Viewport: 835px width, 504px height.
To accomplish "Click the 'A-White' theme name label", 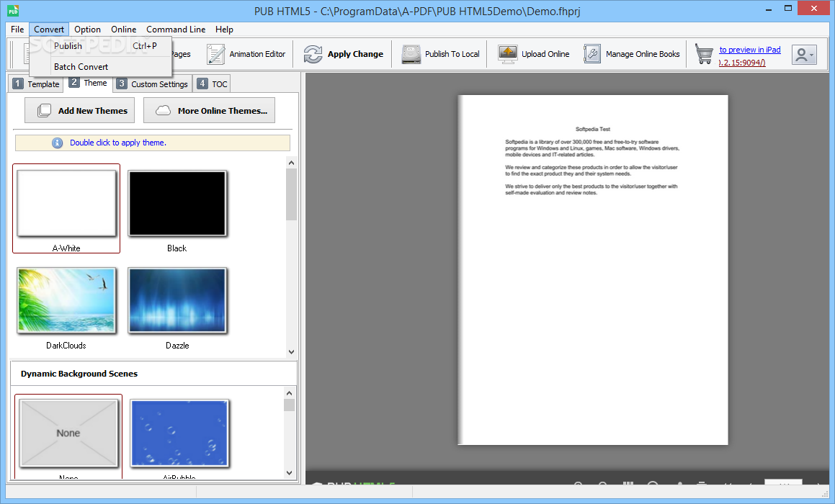I will click(x=66, y=248).
